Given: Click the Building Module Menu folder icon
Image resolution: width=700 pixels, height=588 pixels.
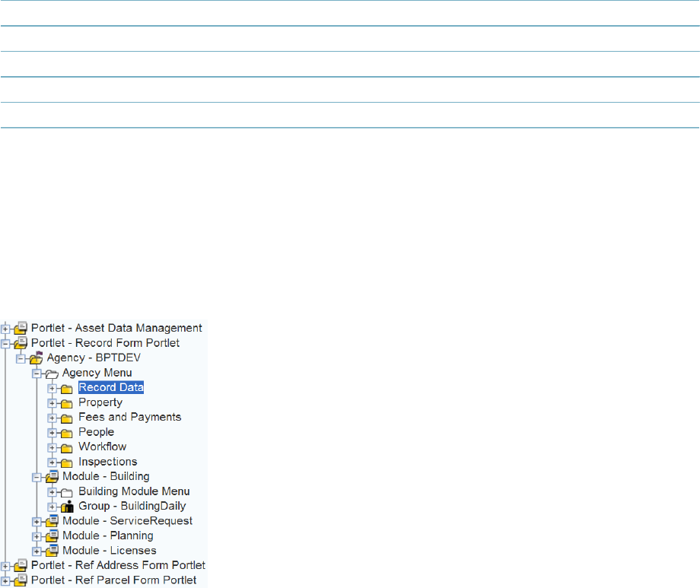Looking at the screenshot, I should tap(66, 492).
